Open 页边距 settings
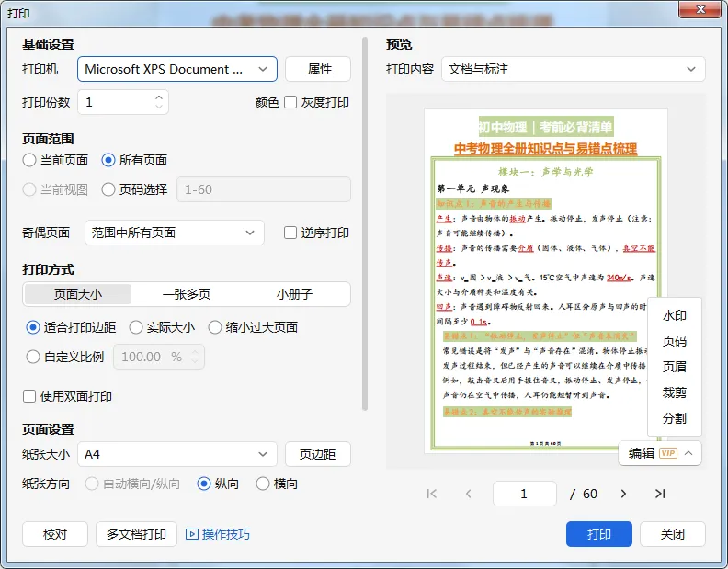Viewport: 728px width, 569px height. tap(318, 454)
